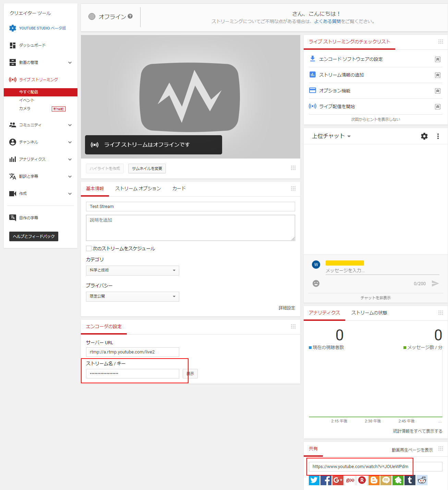Share to Facebook

(326, 480)
